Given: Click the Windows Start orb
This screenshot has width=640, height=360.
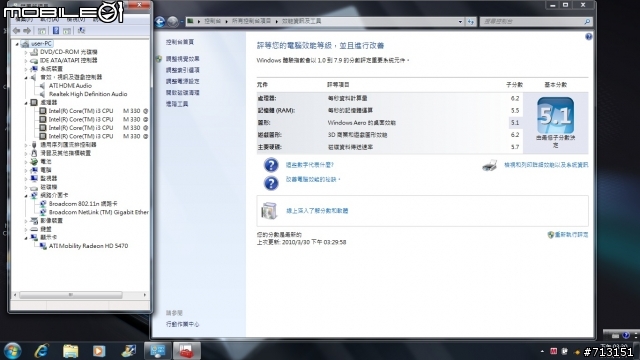Looking at the screenshot, I should tap(12, 351).
